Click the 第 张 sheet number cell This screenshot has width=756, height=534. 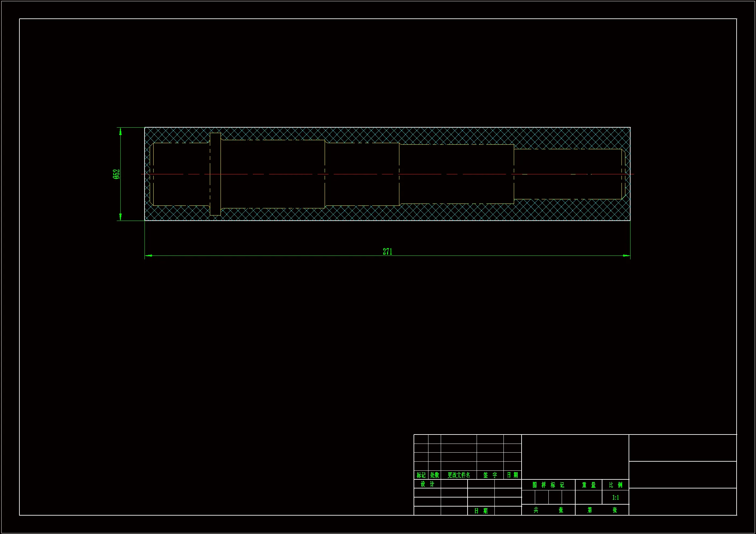(602, 510)
